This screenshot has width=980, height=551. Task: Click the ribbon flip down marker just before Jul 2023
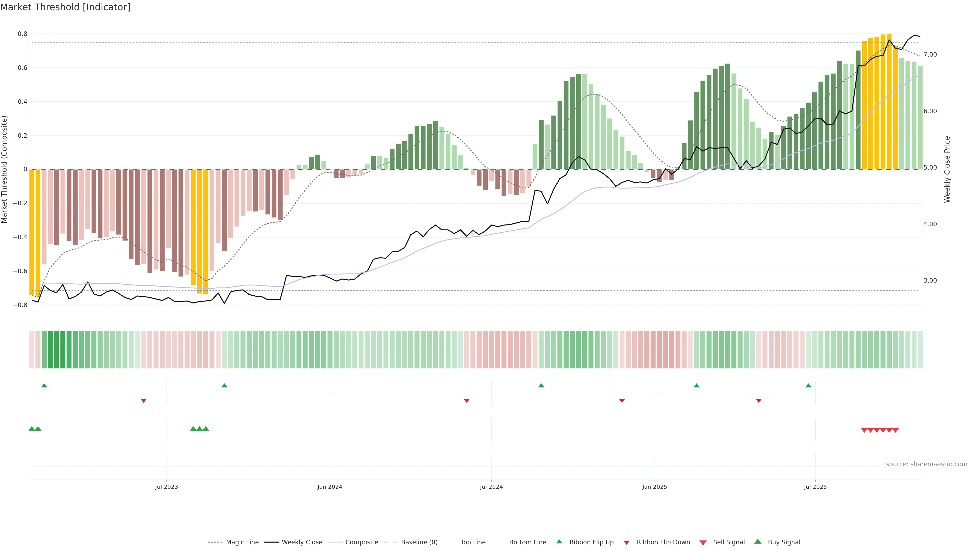(143, 400)
